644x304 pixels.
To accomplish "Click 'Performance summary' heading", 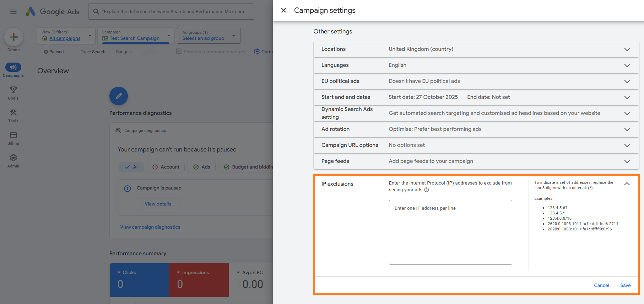I will pos(138,254).
